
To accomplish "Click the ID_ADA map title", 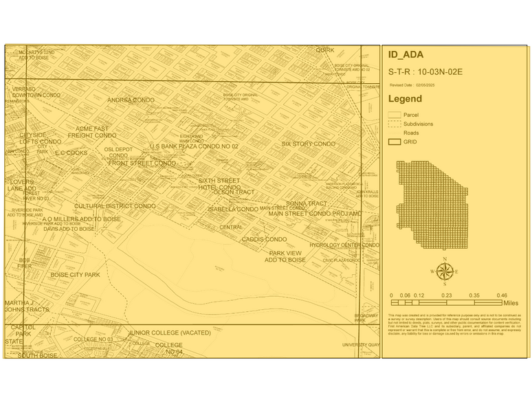I will (x=406, y=55).
